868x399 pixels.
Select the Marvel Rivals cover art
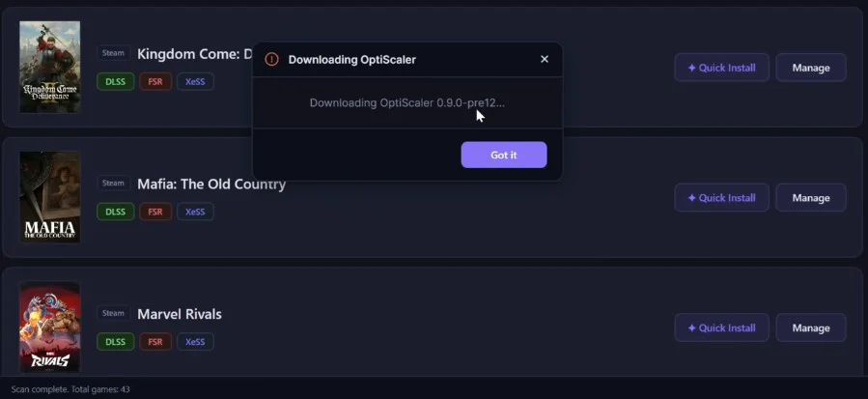pos(50,327)
